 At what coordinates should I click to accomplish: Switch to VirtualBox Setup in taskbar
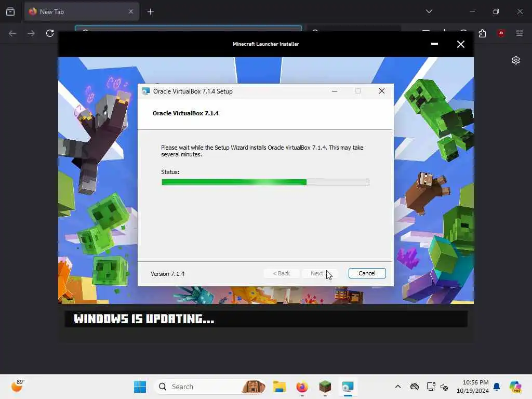(x=348, y=387)
